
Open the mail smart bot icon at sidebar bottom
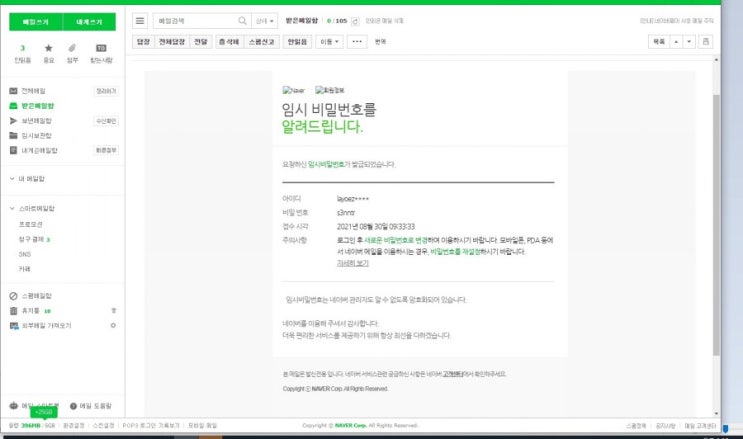(x=14, y=406)
